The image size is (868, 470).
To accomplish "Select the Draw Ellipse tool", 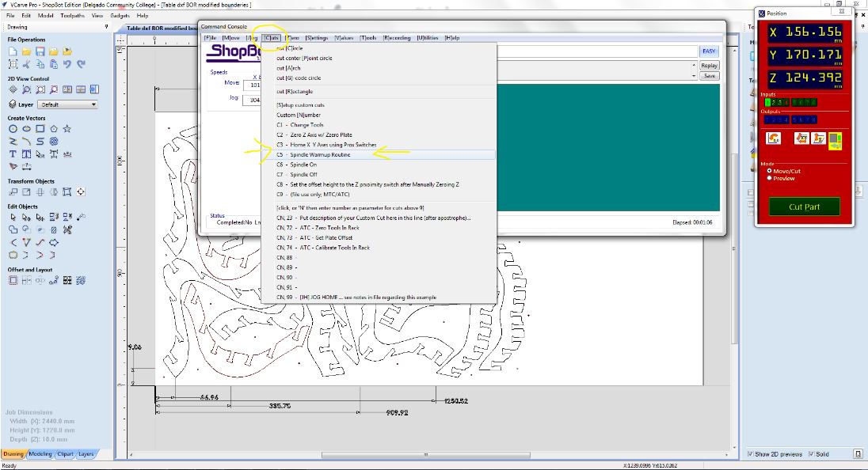I will [x=26, y=129].
